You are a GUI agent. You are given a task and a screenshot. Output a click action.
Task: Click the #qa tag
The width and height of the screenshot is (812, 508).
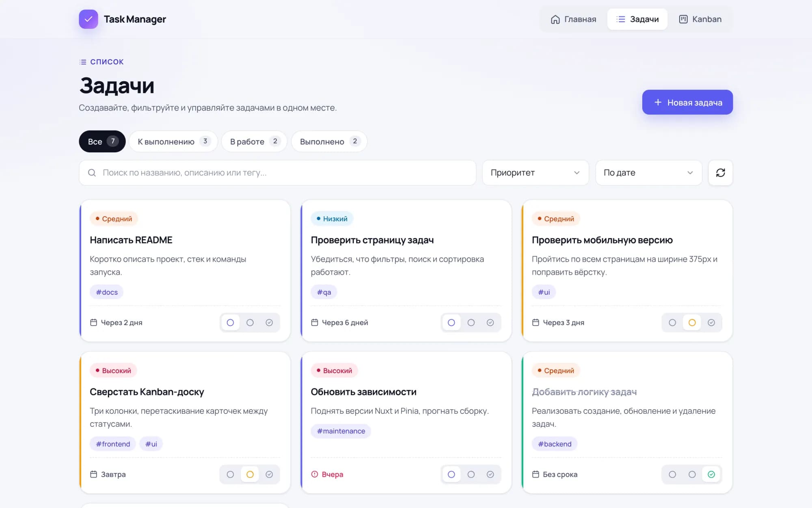(324, 292)
